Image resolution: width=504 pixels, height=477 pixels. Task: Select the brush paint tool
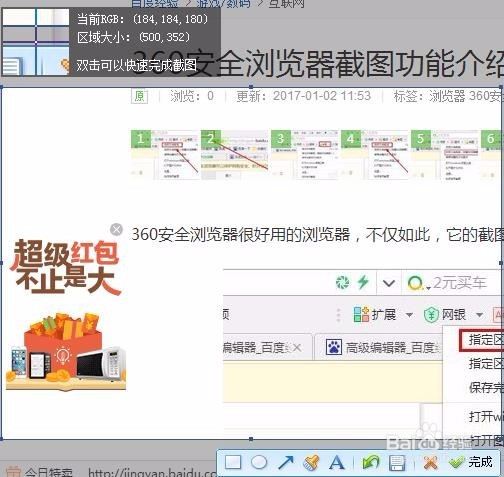[x=311, y=462]
